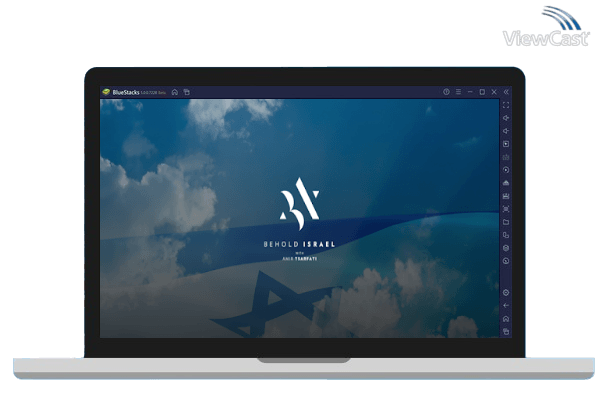Screen dimensions: 602x414
Task: Open the hamburger menu in title bar
Action: [x=458, y=92]
